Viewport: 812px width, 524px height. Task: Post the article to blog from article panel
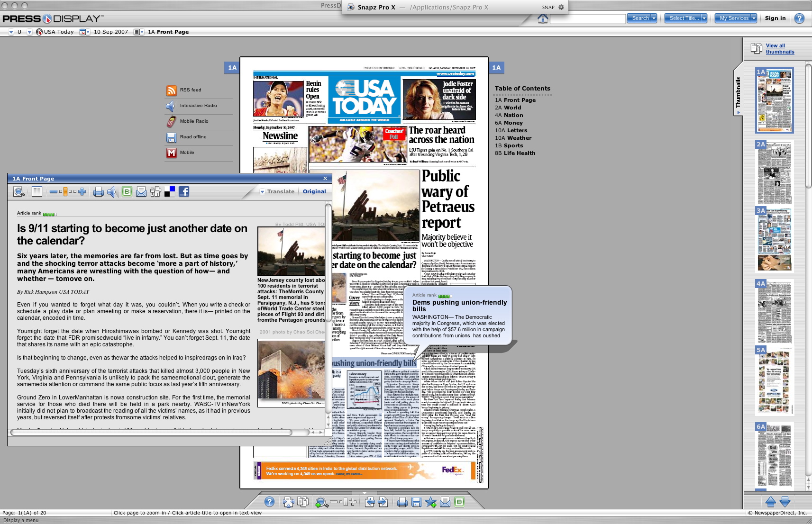pyautogui.click(x=127, y=192)
